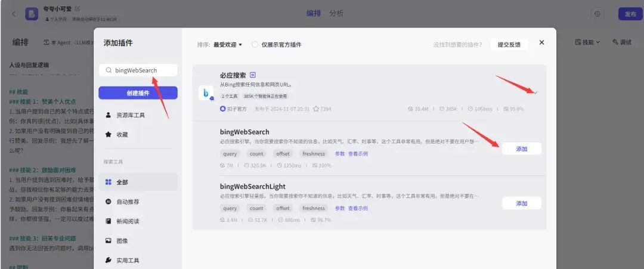Click the bingWebSearchLight tool title
The height and width of the screenshot is (269, 644).
point(253,187)
